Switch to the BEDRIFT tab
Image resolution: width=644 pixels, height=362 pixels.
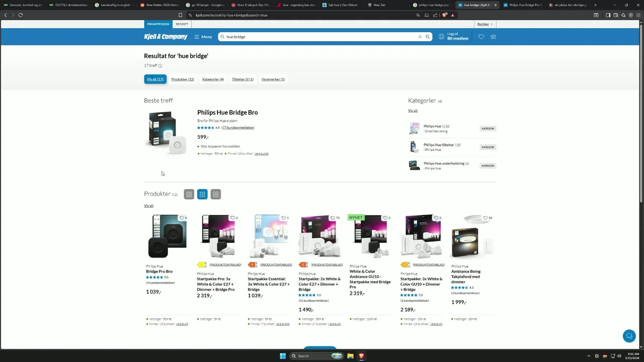pos(182,24)
